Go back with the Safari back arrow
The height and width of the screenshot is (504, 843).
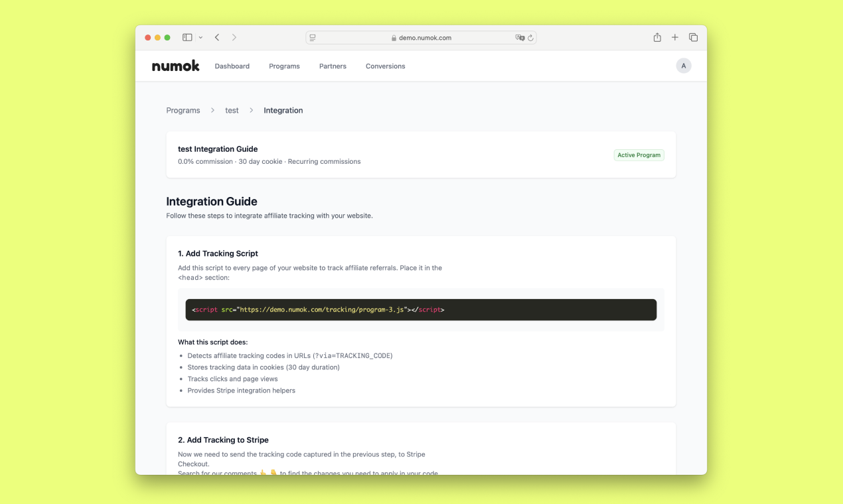217,38
